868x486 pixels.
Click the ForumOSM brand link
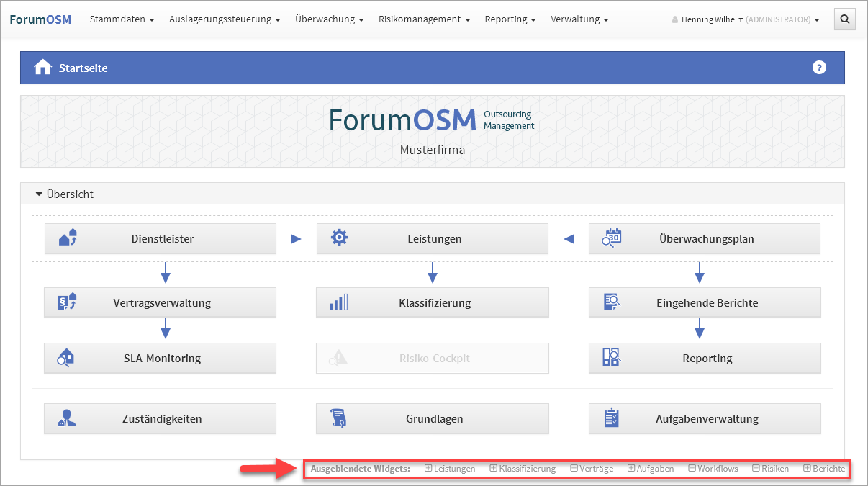(x=40, y=19)
